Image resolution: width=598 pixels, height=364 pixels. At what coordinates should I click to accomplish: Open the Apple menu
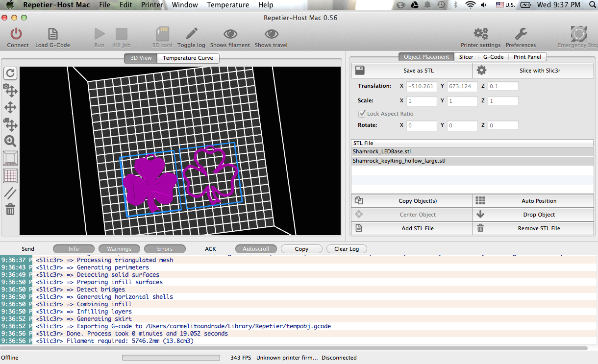click(10, 5)
